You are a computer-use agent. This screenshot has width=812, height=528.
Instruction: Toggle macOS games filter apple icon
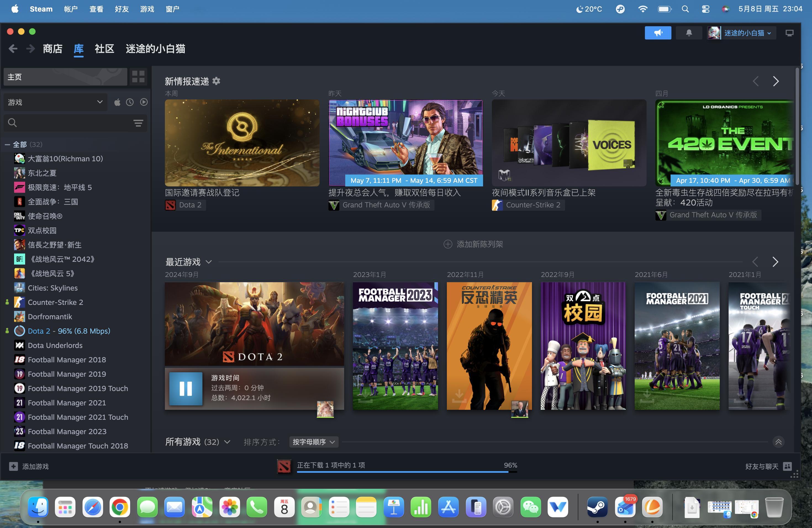[117, 102]
